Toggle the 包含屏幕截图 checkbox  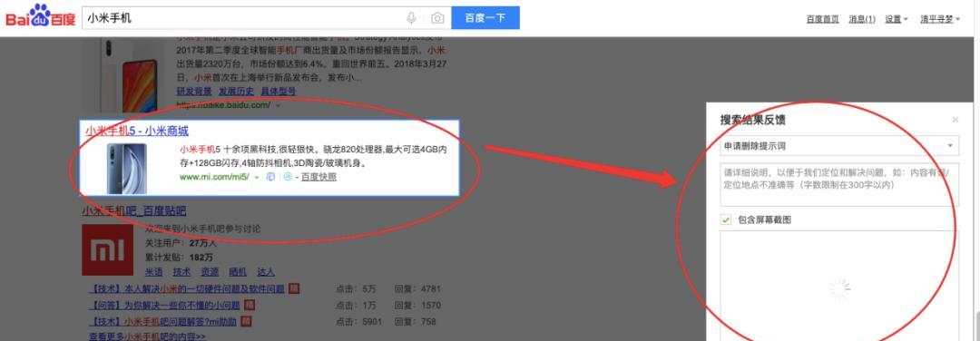(726, 219)
